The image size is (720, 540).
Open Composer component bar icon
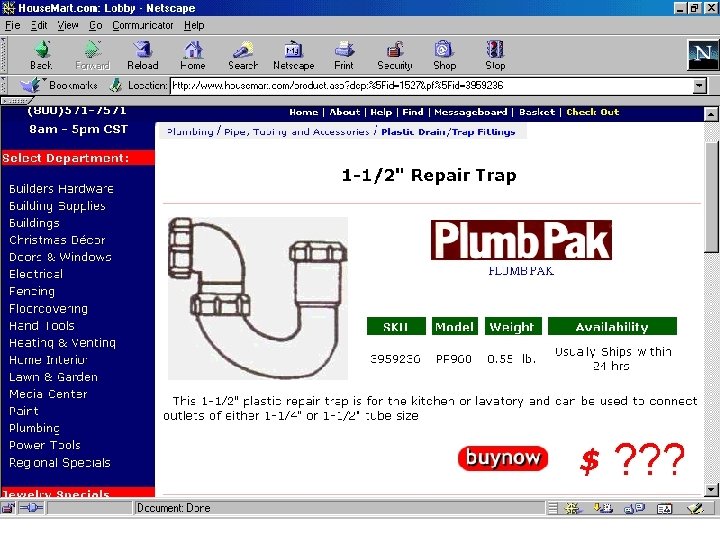695,508
